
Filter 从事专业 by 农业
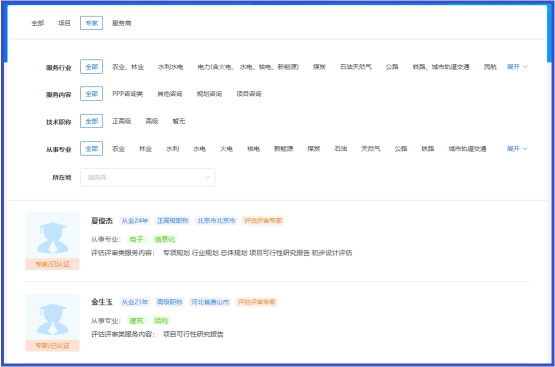click(x=118, y=149)
